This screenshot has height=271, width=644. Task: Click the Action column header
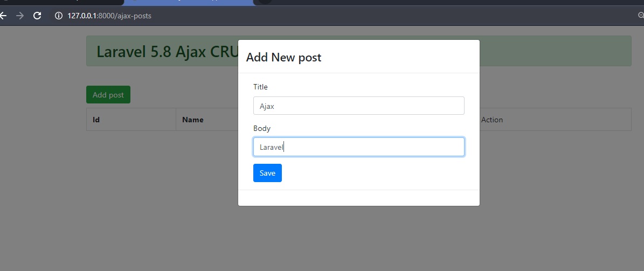point(491,120)
